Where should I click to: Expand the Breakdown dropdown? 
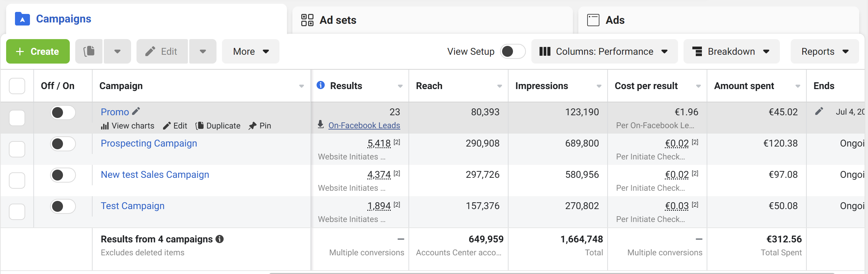[x=731, y=51]
